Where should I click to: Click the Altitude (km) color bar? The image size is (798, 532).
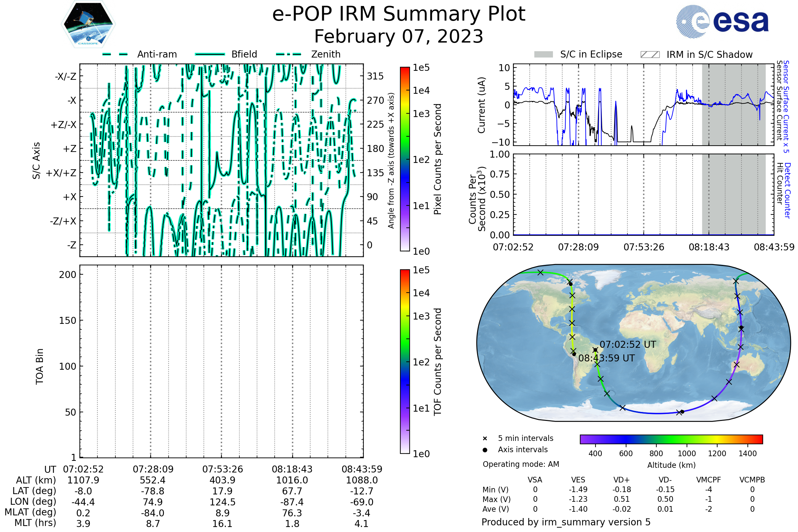[671, 439]
